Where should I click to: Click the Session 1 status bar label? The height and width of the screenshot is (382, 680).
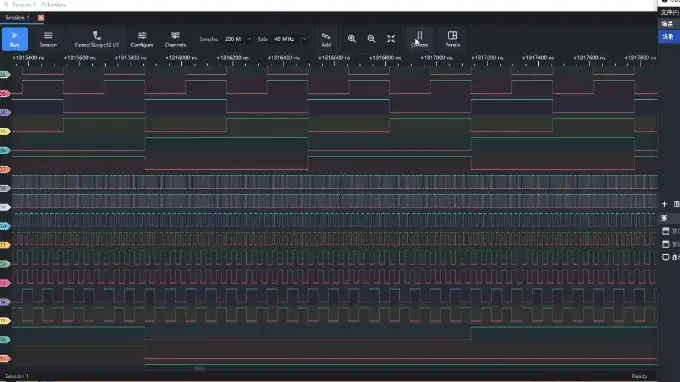17,376
